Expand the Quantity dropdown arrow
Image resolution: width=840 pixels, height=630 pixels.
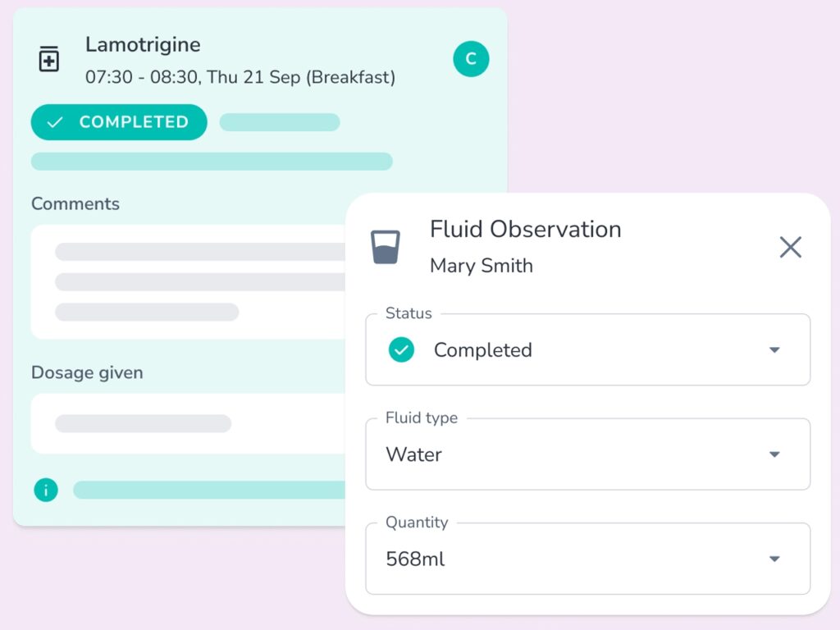pyautogui.click(x=774, y=559)
